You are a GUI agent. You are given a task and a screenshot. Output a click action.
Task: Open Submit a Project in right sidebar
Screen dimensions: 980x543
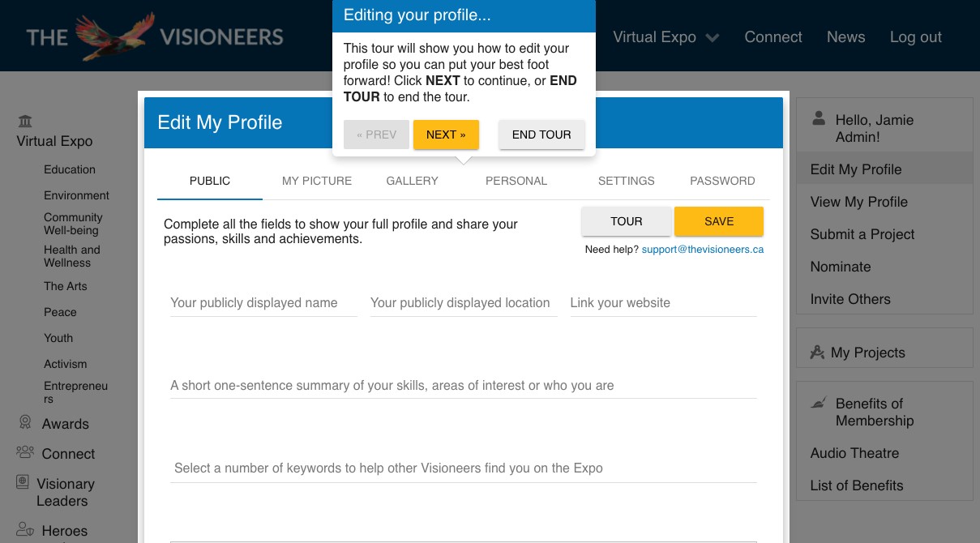coord(862,234)
